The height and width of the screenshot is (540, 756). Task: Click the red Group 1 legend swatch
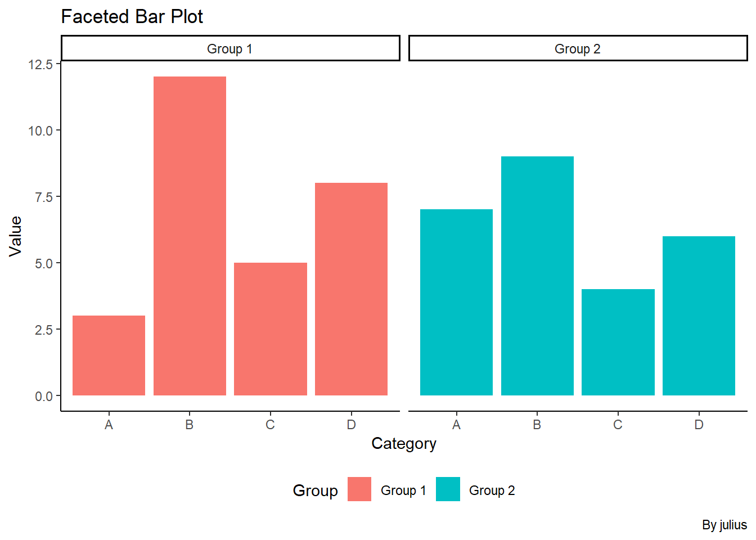click(359, 489)
